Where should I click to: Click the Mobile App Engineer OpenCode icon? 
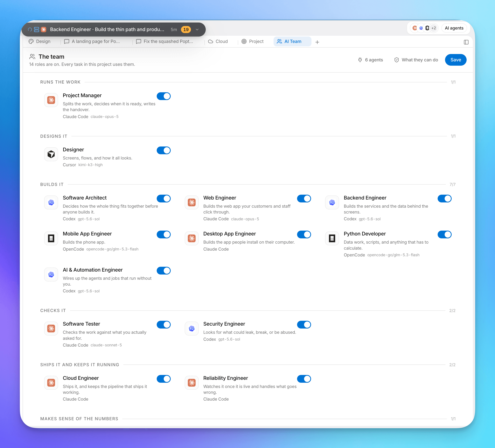(x=51, y=238)
